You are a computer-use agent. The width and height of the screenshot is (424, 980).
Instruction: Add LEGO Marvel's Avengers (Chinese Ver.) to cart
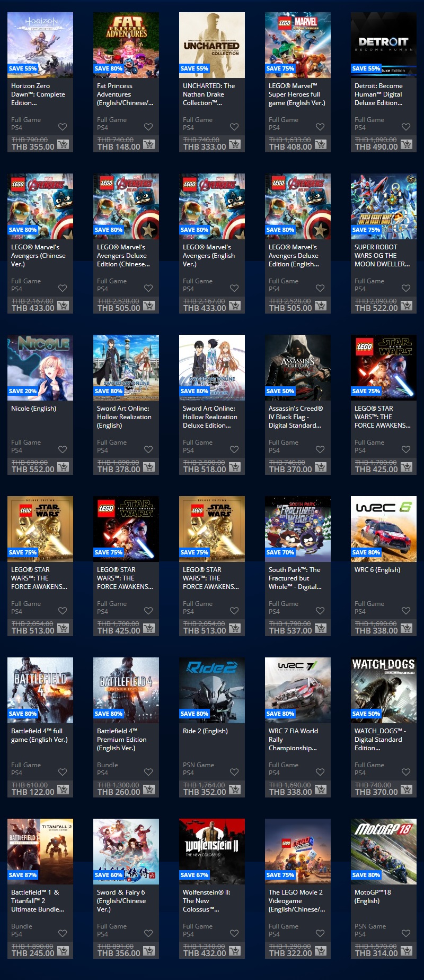pyautogui.click(x=63, y=306)
